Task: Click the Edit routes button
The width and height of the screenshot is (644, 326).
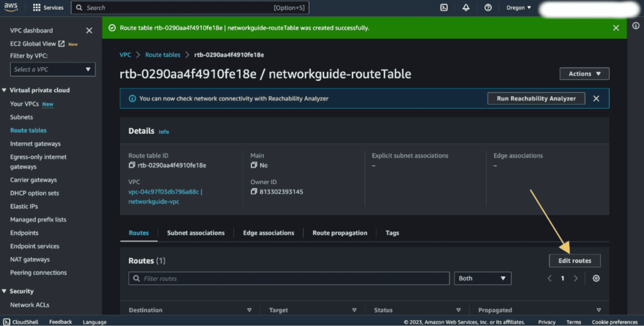Action: click(x=574, y=261)
